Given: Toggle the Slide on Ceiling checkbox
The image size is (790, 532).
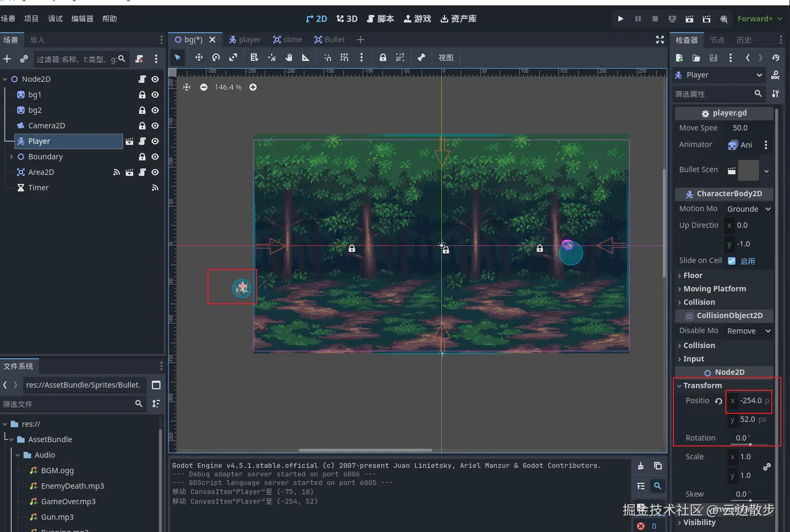Looking at the screenshot, I should (x=732, y=261).
